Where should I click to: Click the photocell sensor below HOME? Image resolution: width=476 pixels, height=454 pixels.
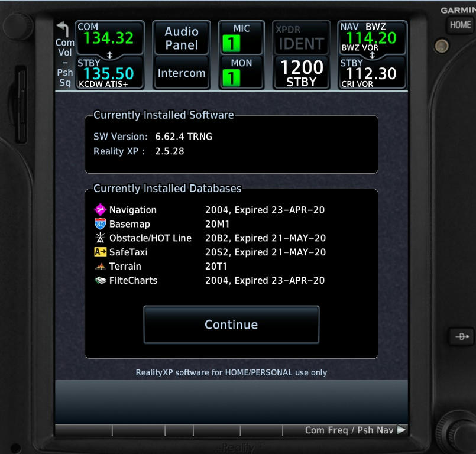[441, 46]
